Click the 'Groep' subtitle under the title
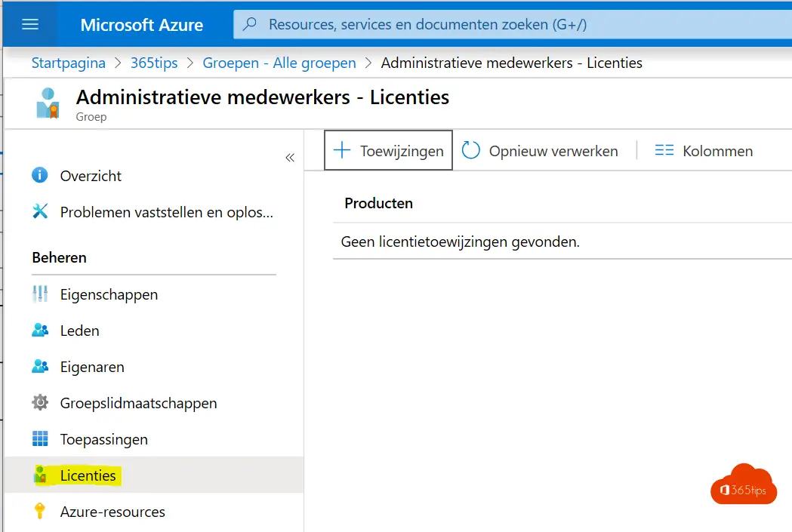The image size is (792, 532). (x=91, y=117)
